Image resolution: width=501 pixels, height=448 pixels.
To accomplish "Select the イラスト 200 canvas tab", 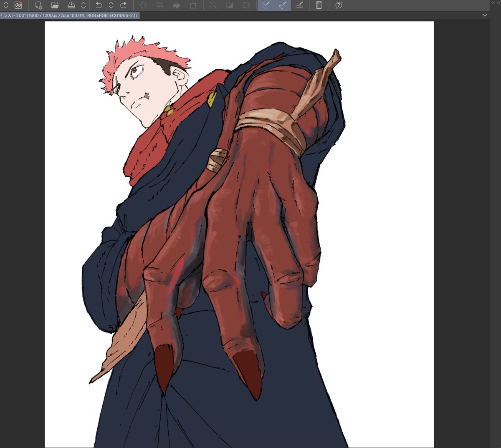I will (69, 15).
